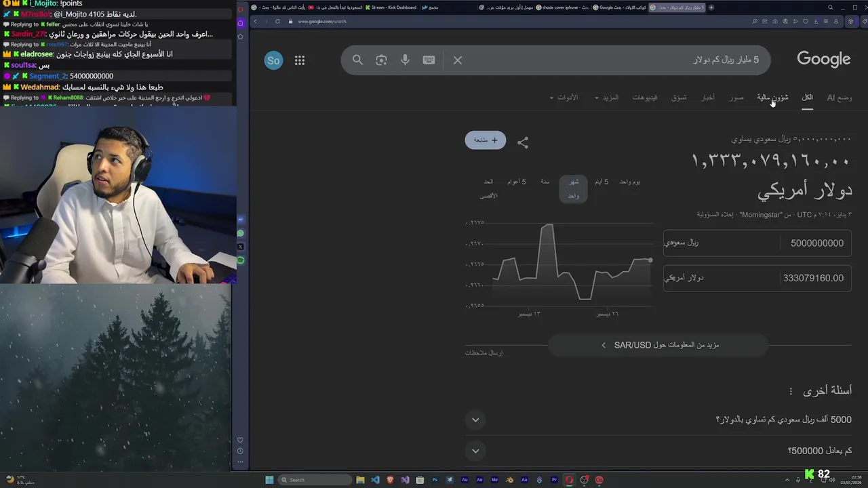Go back using the browser back arrow
The height and width of the screenshot is (488, 868).
coord(256,21)
